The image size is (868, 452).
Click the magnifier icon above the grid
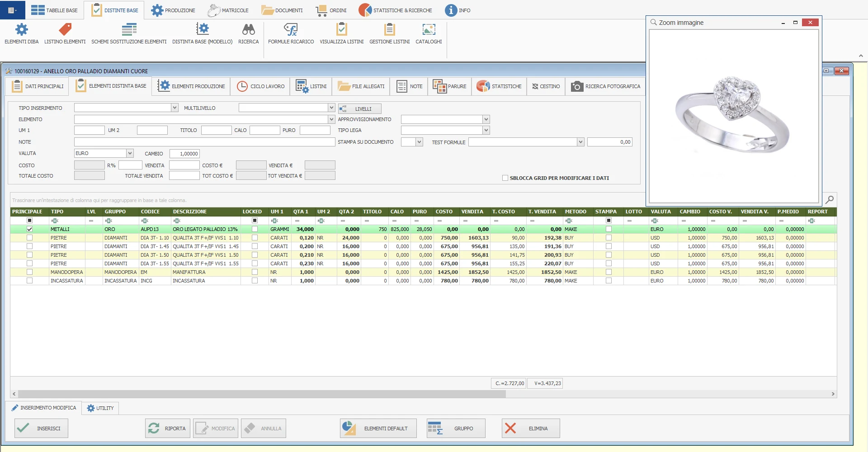point(830,200)
